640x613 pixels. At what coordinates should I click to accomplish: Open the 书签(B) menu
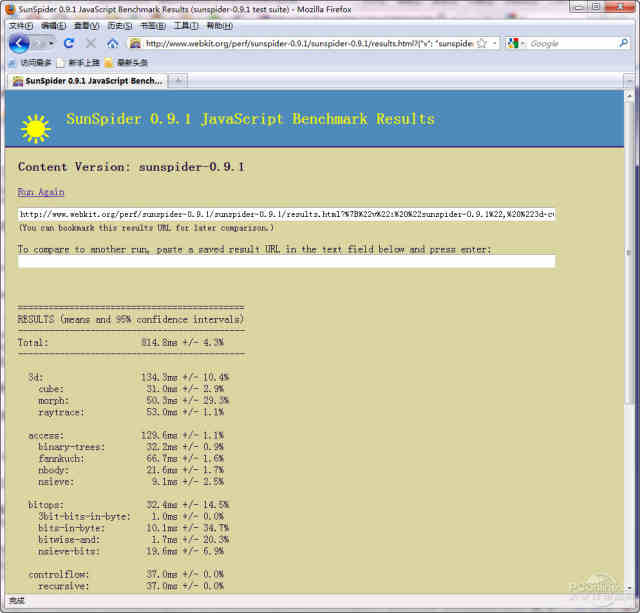coord(153,26)
